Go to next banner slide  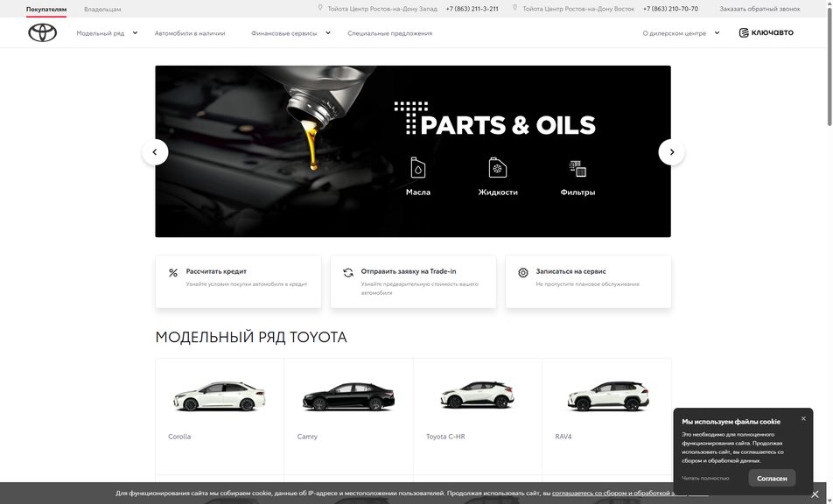[x=671, y=152]
